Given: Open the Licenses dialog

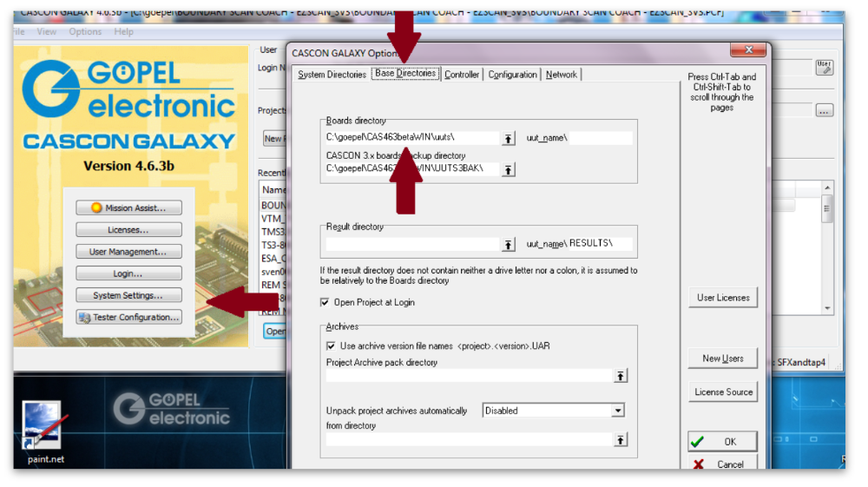Looking at the screenshot, I should coord(129,230).
